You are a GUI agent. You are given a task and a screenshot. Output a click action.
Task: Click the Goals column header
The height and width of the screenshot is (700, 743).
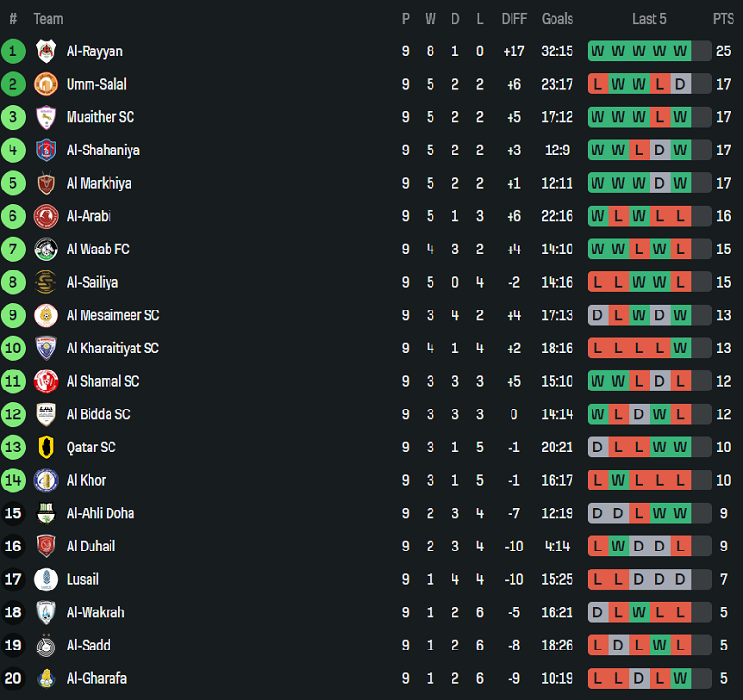click(x=557, y=19)
